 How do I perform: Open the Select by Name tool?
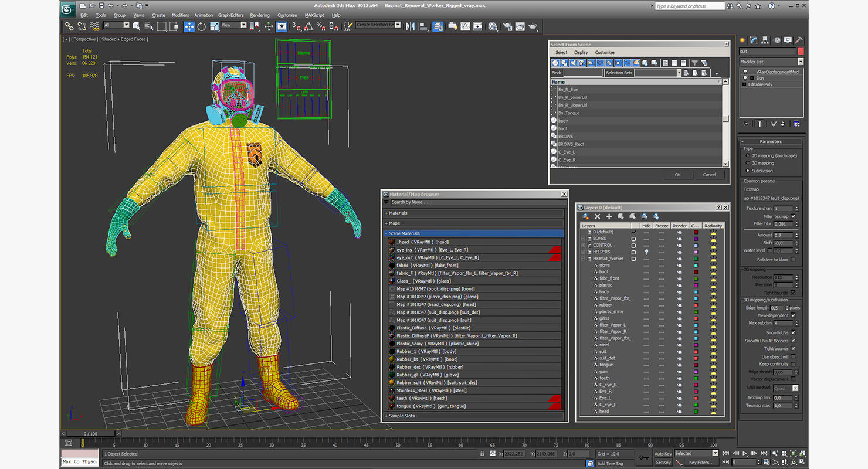[x=149, y=26]
